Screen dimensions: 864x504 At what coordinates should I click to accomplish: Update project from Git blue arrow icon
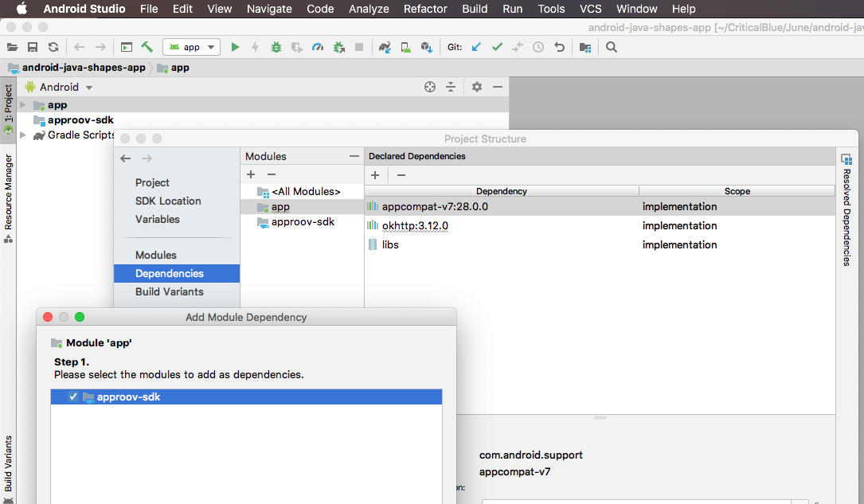(x=475, y=47)
